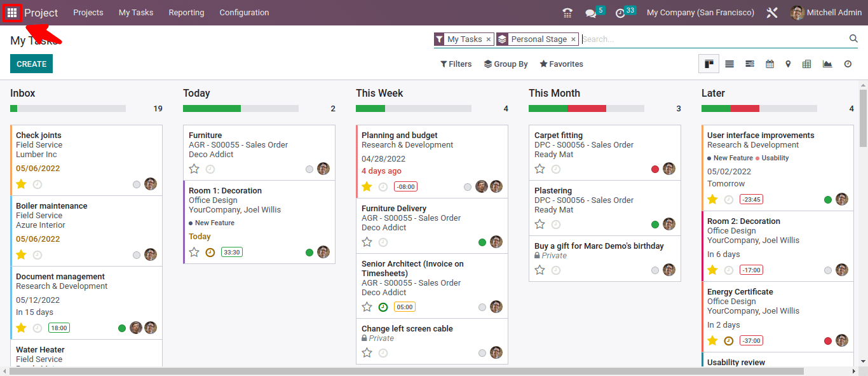
Task: Toggle priority star on Boiler maintenance
Action: pyautogui.click(x=21, y=254)
